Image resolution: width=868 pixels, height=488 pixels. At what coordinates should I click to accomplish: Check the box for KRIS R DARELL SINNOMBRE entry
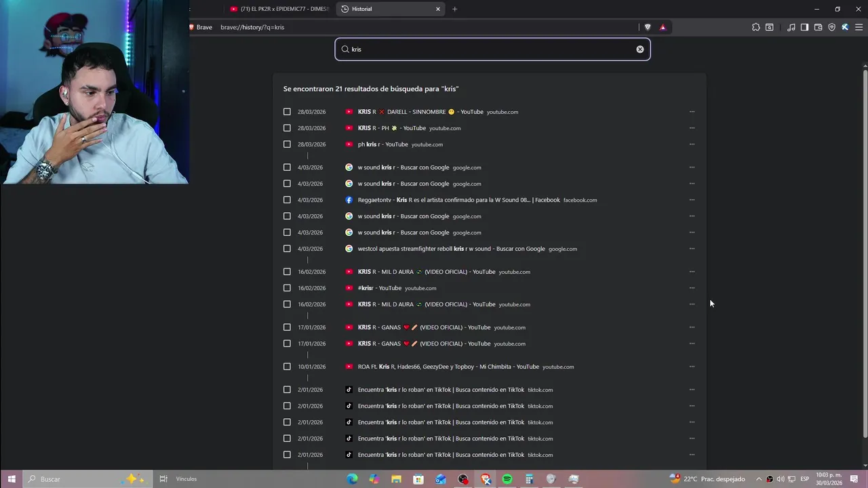click(x=287, y=112)
